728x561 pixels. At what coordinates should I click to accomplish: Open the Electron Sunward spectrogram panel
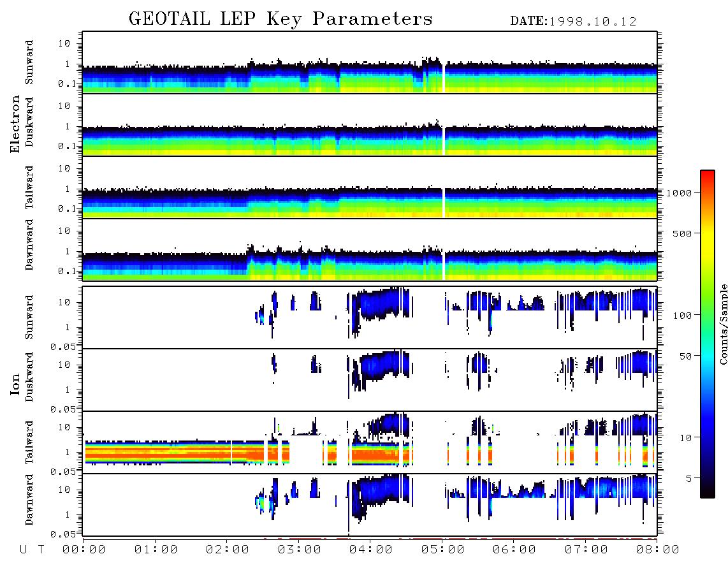coord(370,62)
